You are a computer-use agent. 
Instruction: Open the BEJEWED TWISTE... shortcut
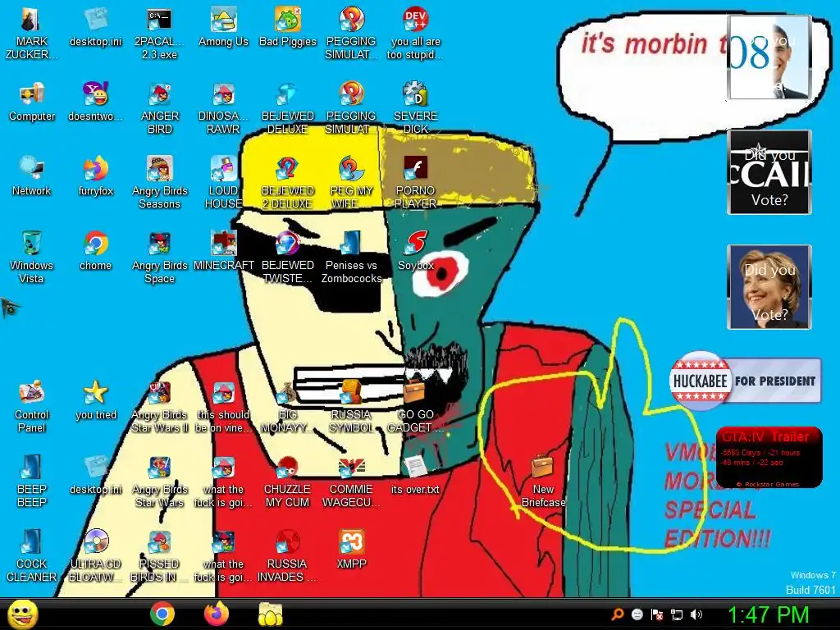[x=288, y=257]
